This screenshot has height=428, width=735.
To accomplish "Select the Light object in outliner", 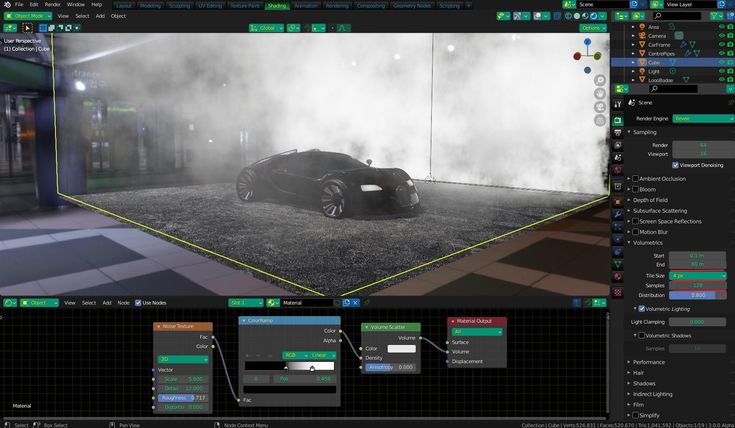I will (x=653, y=71).
